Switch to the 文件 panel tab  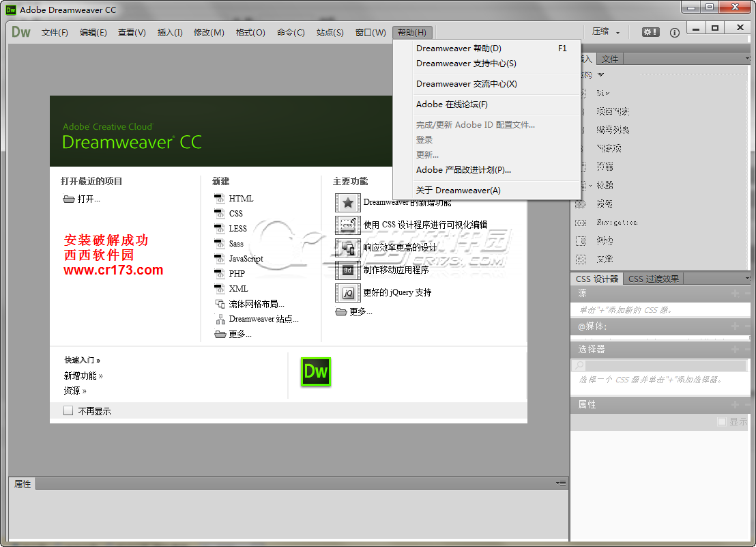[610, 59]
